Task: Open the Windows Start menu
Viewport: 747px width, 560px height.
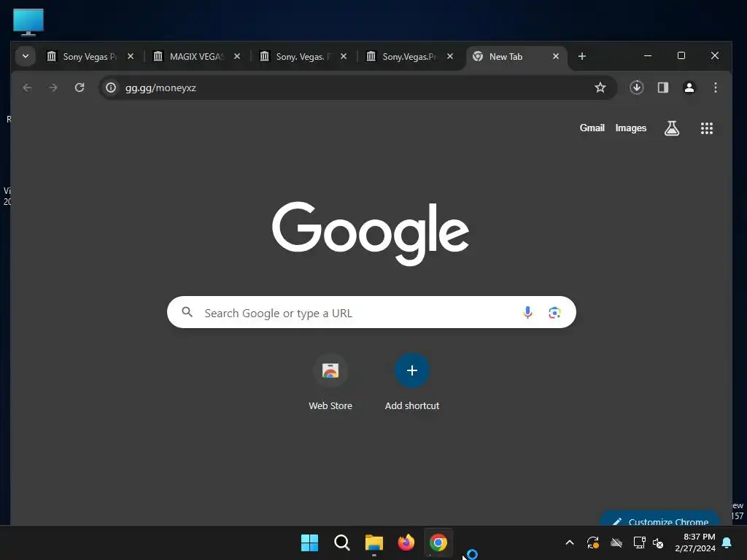Action: (309, 542)
